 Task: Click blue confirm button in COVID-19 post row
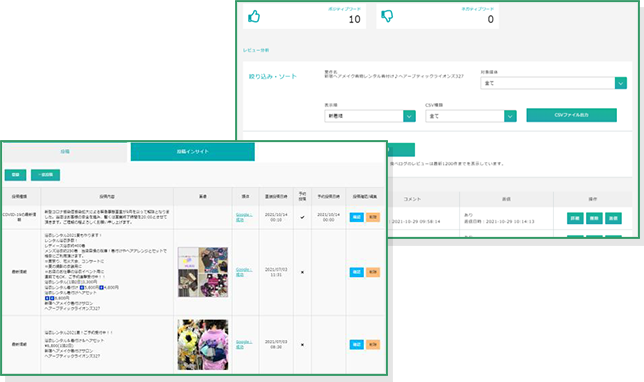[x=356, y=217]
